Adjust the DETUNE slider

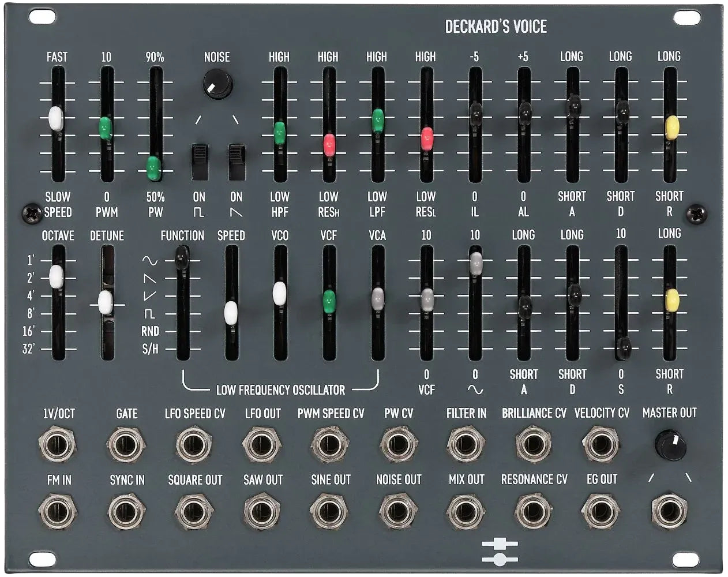click(x=106, y=301)
